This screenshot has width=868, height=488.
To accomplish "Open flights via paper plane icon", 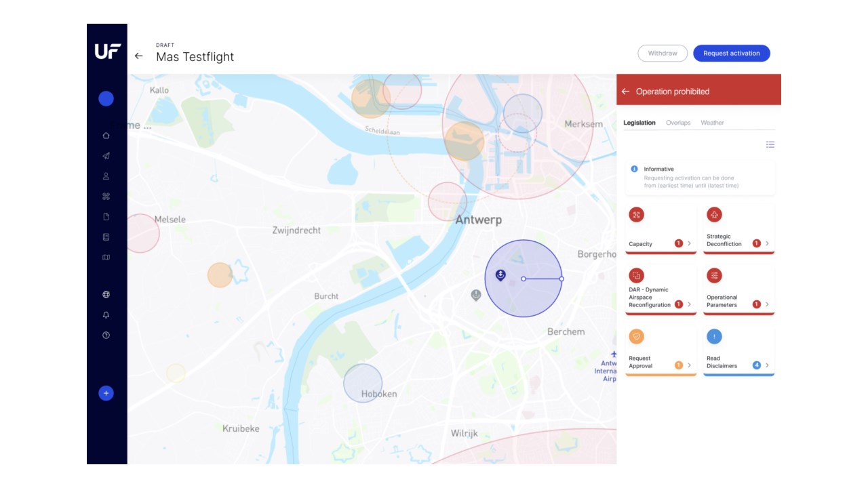I will tap(106, 156).
